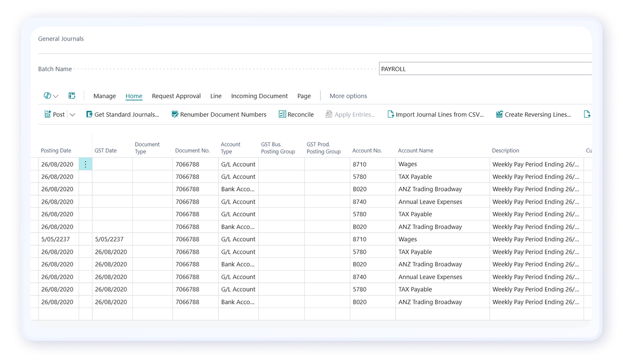Open the Copilot icon dropdown
The width and height of the screenshot is (623, 364).
coord(51,96)
